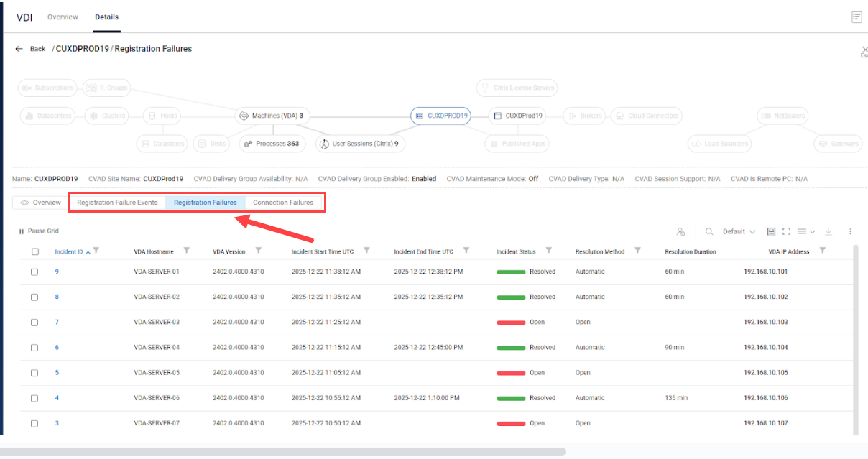Viewport: 868px width, 459px height.
Task: Click the green Resolved status bar for incident 8
Action: pyautogui.click(x=510, y=296)
